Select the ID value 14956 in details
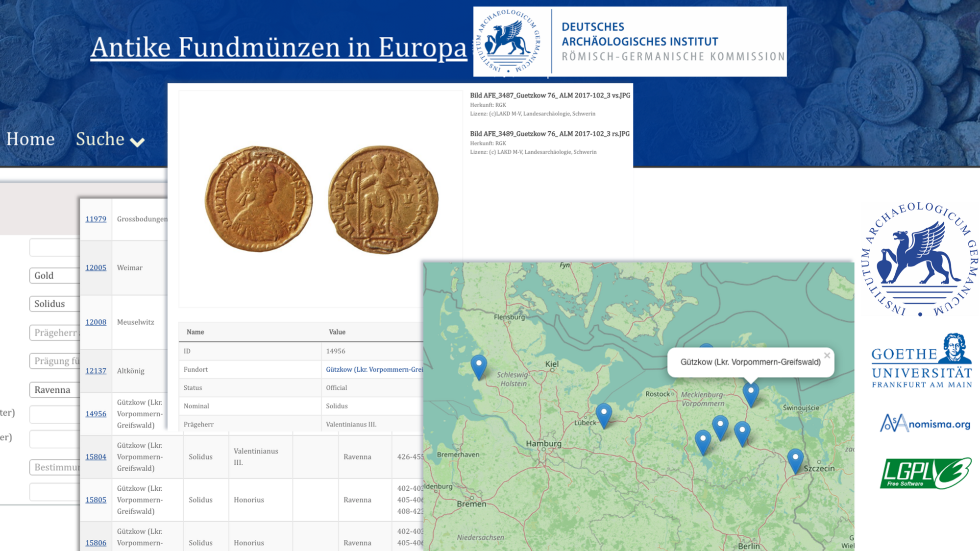 pos(336,351)
